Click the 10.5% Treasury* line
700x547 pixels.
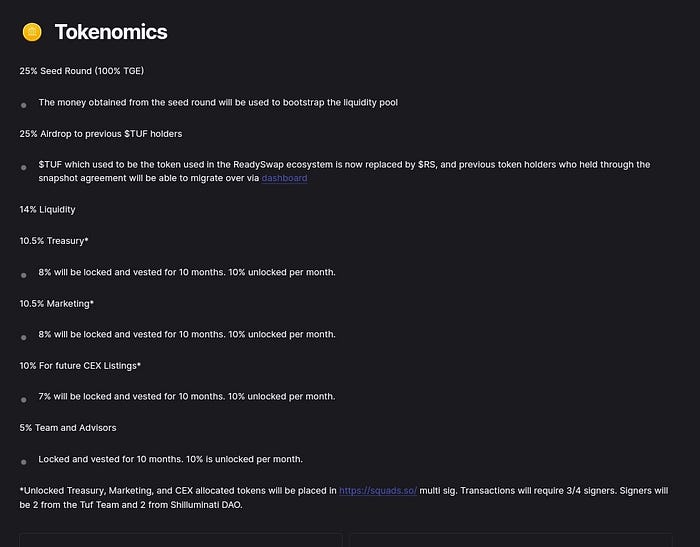[54, 241]
